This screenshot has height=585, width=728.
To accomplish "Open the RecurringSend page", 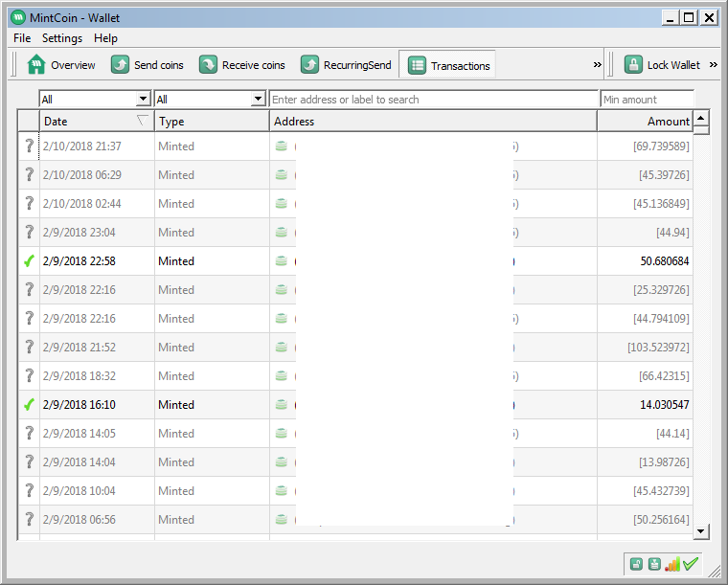I will point(346,65).
